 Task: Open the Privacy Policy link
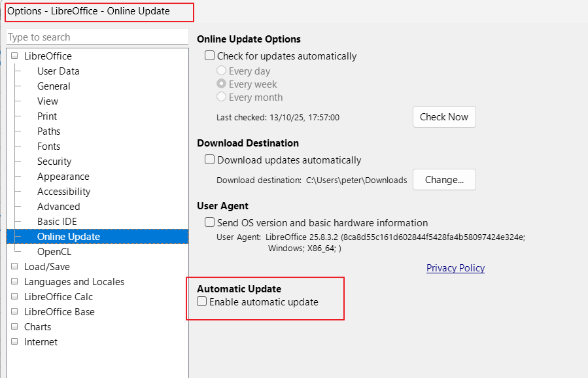point(455,268)
